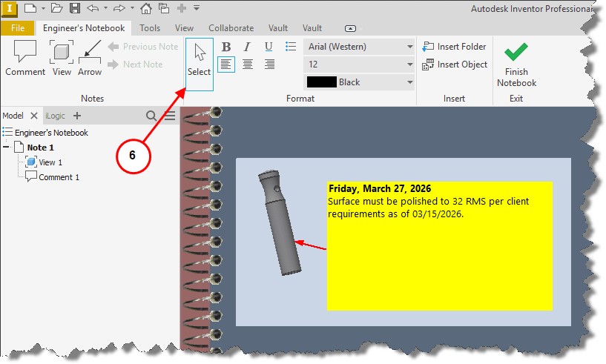Screen dimensions: 606x364
Task: Switch to the iLogic browser tab
Action: (x=56, y=116)
